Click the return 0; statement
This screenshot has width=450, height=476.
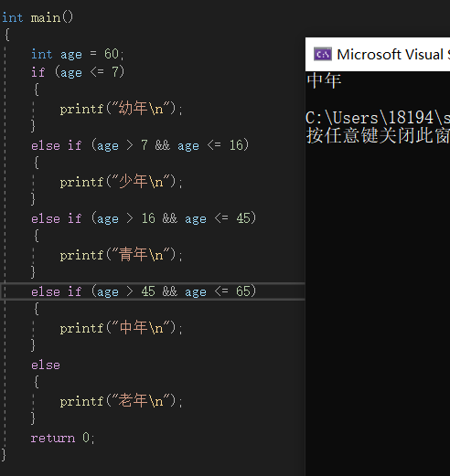pyautogui.click(x=63, y=438)
